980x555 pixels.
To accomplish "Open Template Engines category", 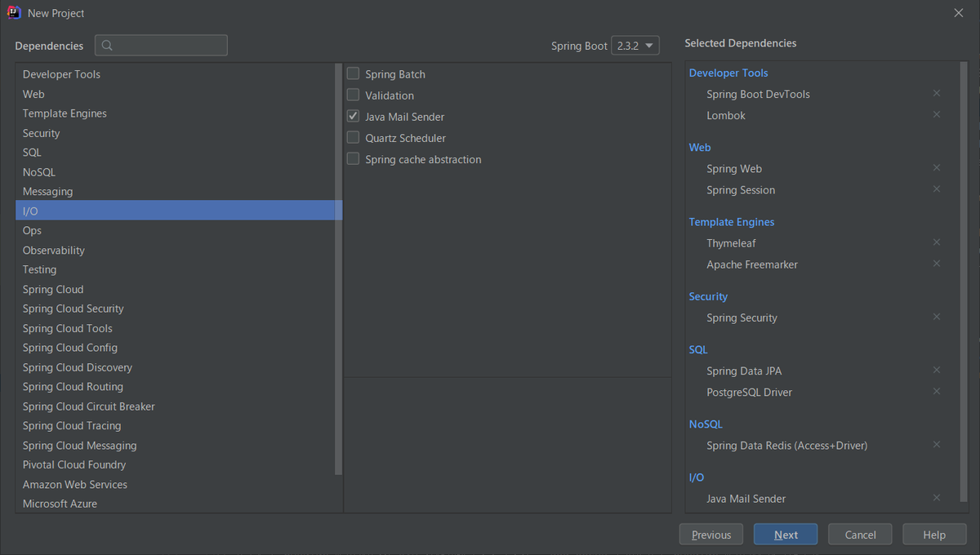I will [x=175, y=113].
